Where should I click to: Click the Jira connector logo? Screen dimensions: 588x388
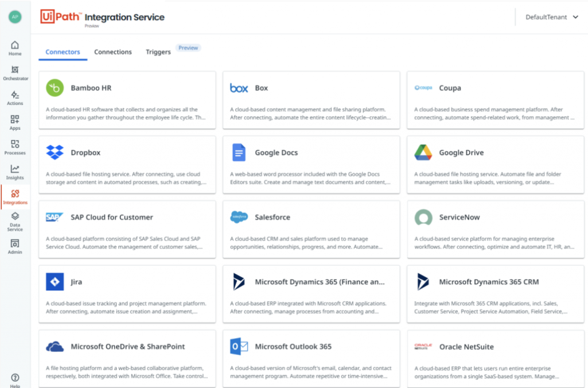[x=55, y=282]
